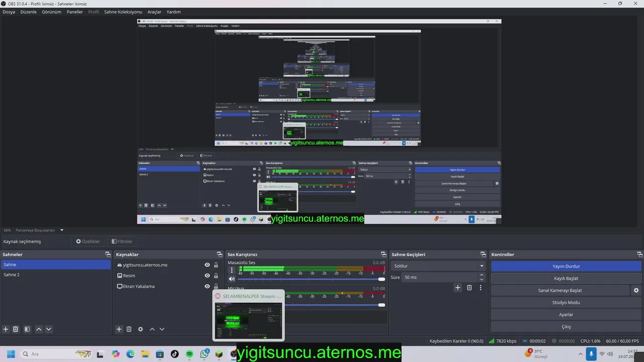The height and width of the screenshot is (362, 644).
Task: Open Windows Start menu
Action: tap(11, 354)
